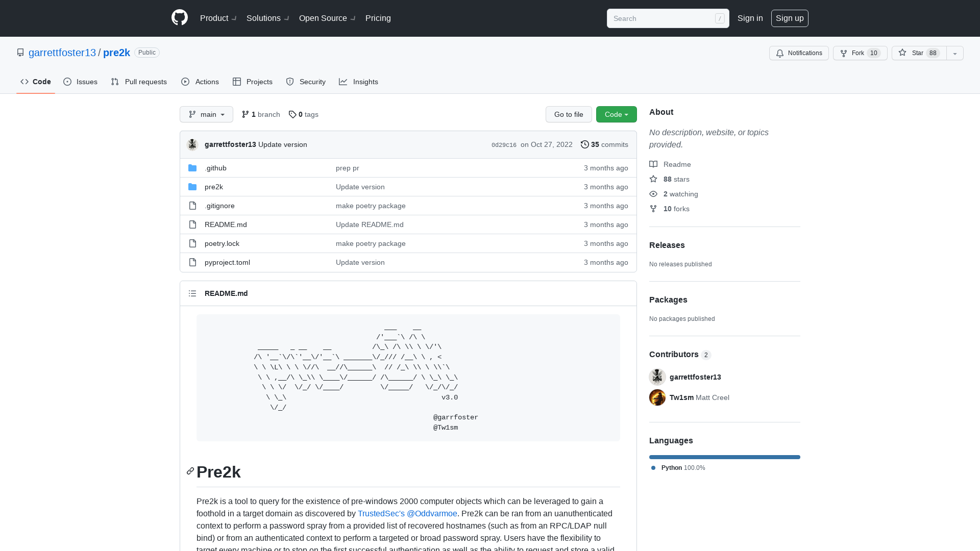Click the commit history clock icon

click(x=585, y=144)
